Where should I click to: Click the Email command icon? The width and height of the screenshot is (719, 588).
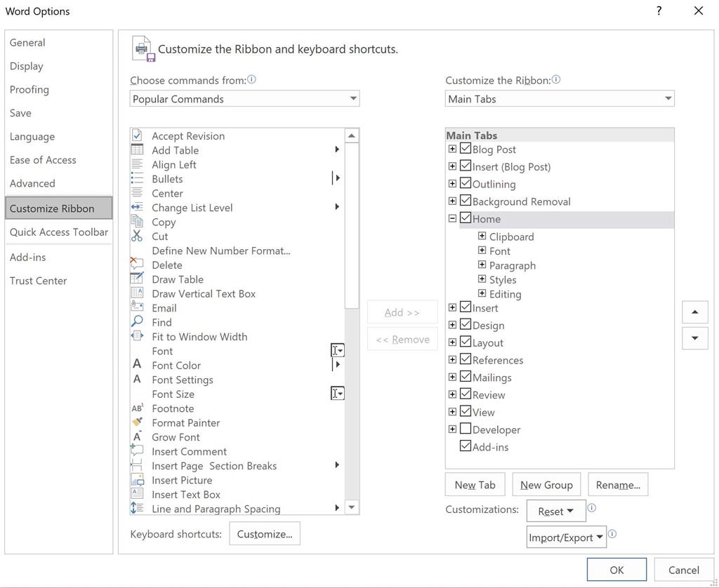137,307
